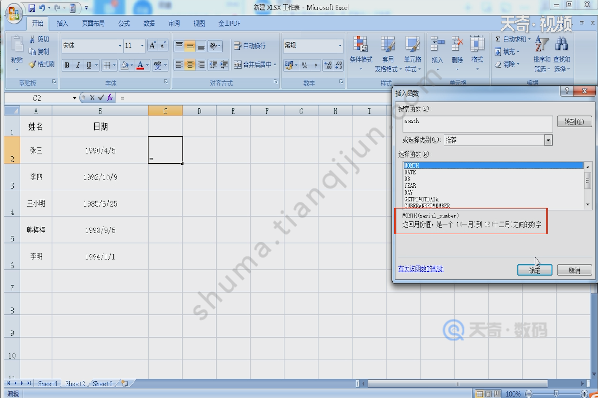The image size is (598, 398).
Task: Open the help on this function link
Action: point(420,269)
